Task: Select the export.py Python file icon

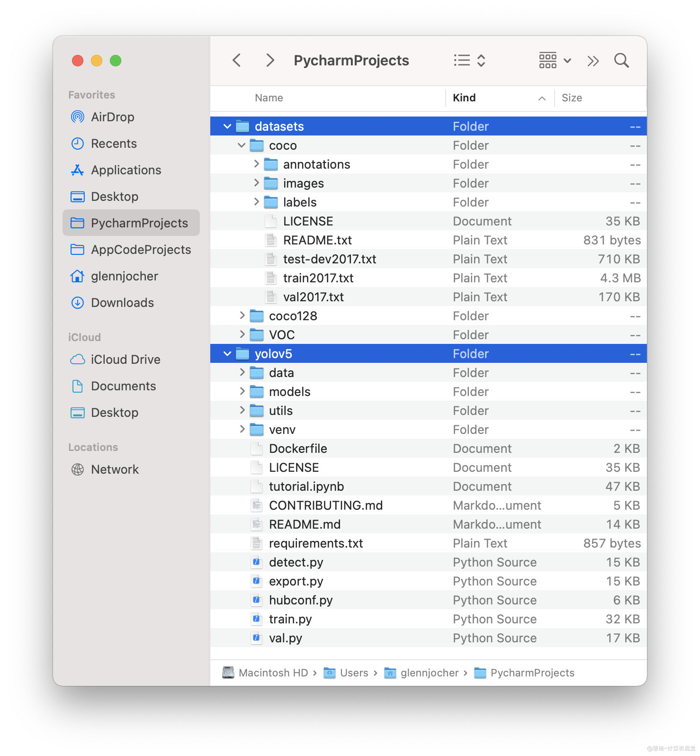Action: pos(256,581)
